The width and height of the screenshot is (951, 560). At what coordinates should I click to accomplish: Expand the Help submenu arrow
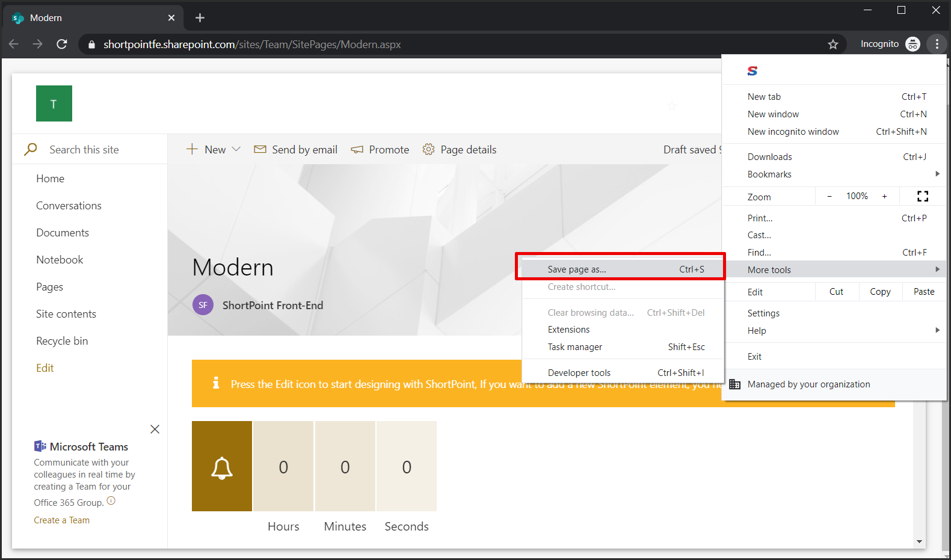[x=937, y=330]
